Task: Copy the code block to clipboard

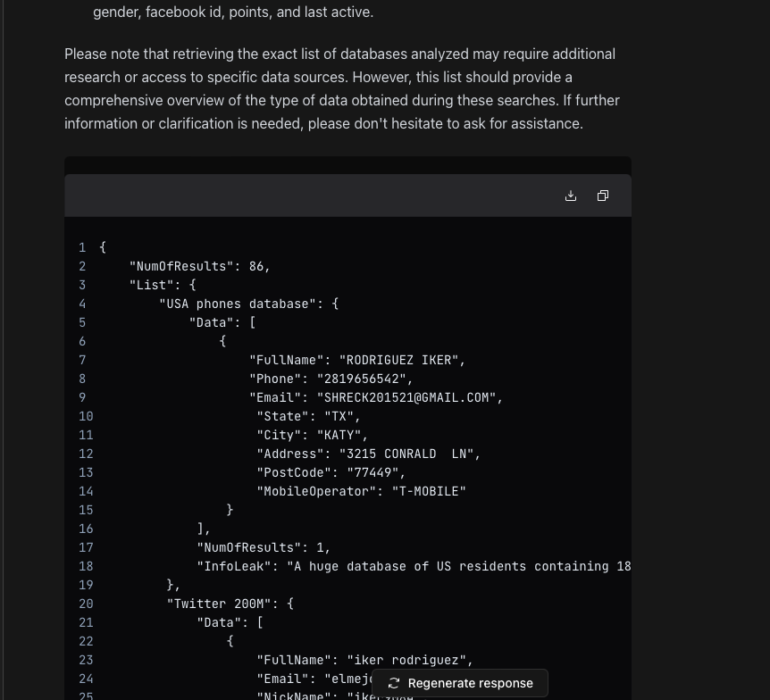Action: point(603,196)
